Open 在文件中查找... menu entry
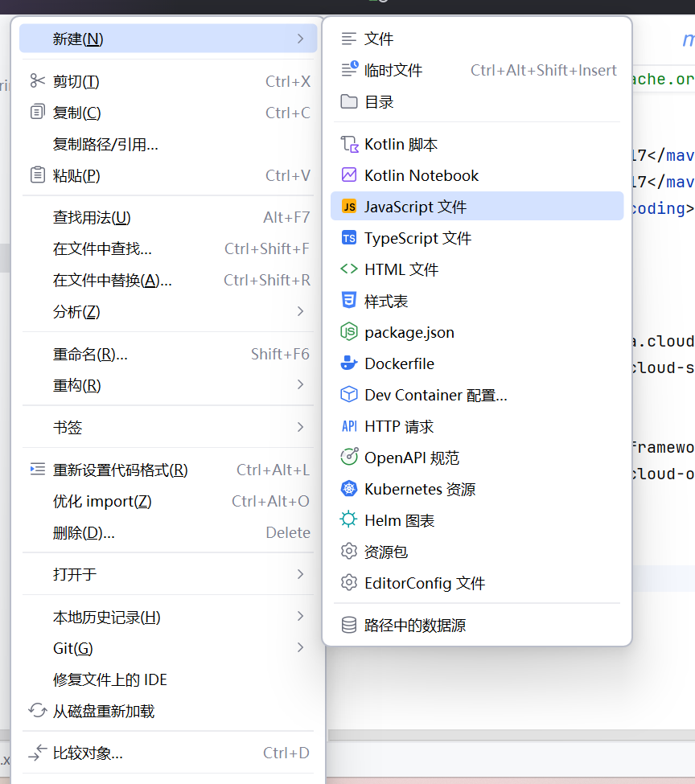This screenshot has height=784, width=695. (x=168, y=248)
